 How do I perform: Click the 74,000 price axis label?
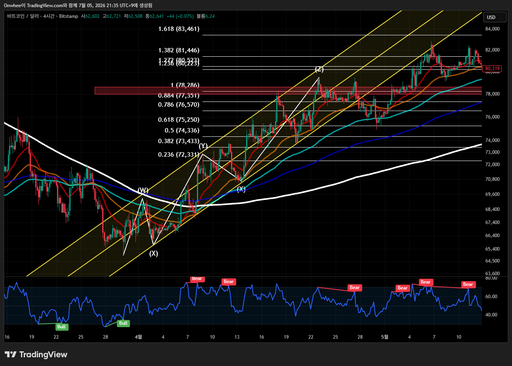click(x=492, y=140)
